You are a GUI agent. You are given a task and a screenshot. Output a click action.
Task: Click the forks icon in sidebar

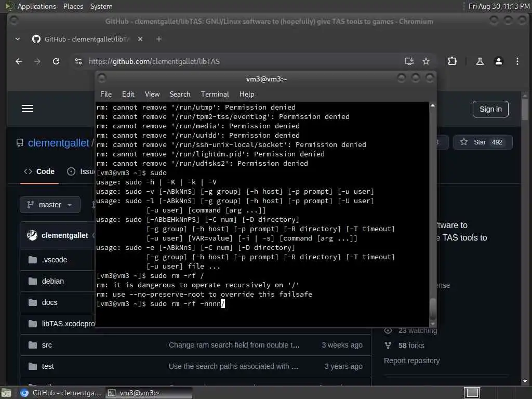pyautogui.click(x=388, y=345)
